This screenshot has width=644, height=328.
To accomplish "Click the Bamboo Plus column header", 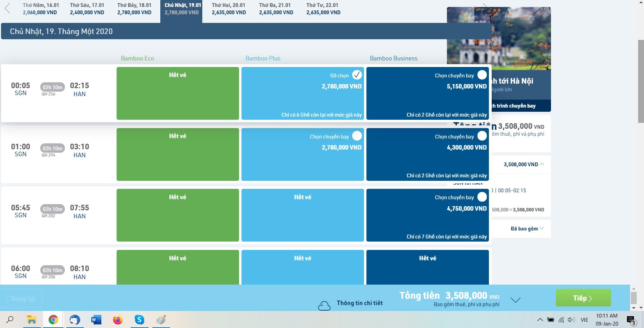I will click(263, 58).
